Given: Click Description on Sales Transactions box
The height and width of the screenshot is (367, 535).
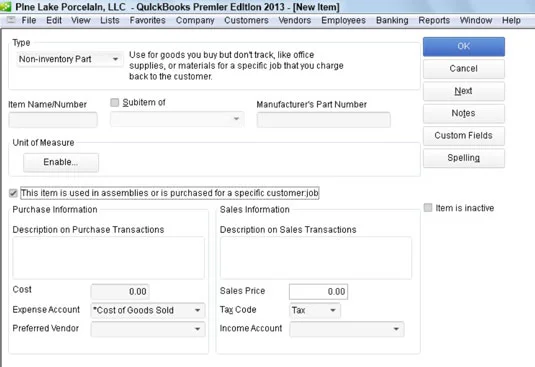Looking at the screenshot, I should coord(316,258).
